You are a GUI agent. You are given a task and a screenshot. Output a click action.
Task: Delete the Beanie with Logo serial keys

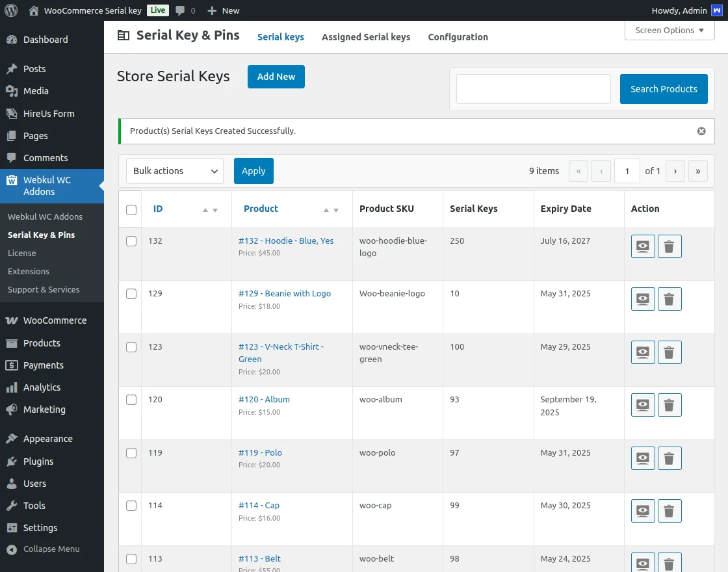(x=669, y=299)
